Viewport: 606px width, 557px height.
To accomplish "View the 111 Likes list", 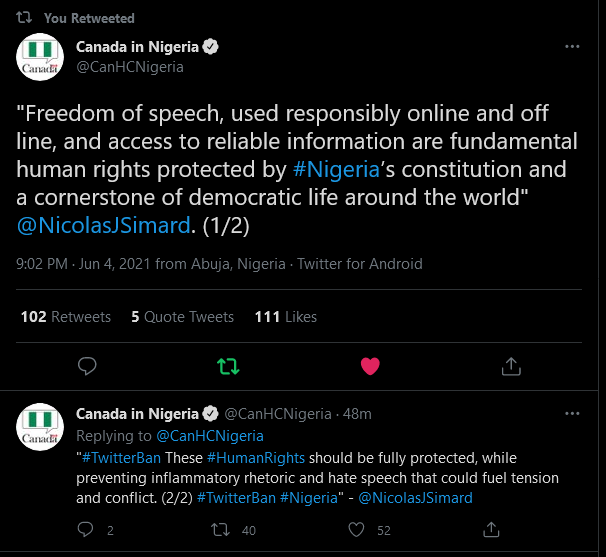I will [286, 317].
